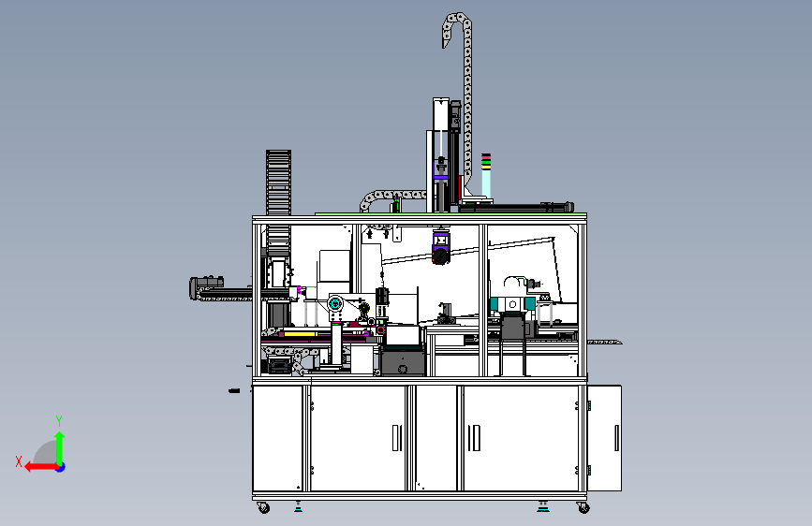Click the "X" axis label

pos(19,461)
